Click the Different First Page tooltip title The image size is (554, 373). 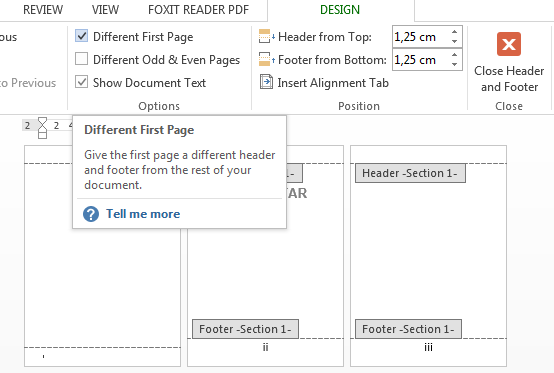[139, 130]
